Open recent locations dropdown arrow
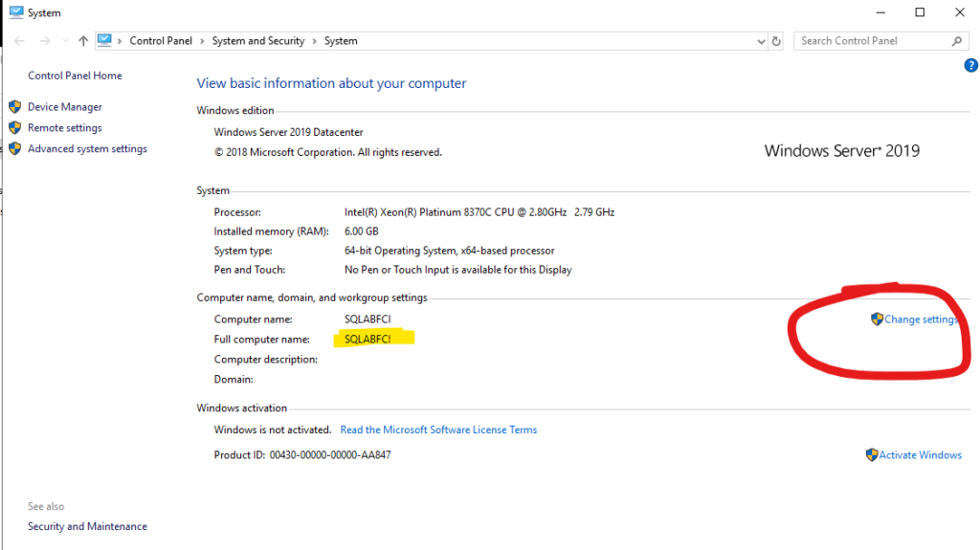 tap(65, 41)
